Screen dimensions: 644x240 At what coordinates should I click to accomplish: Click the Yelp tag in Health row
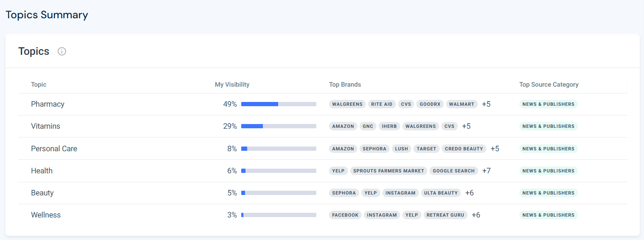point(338,171)
